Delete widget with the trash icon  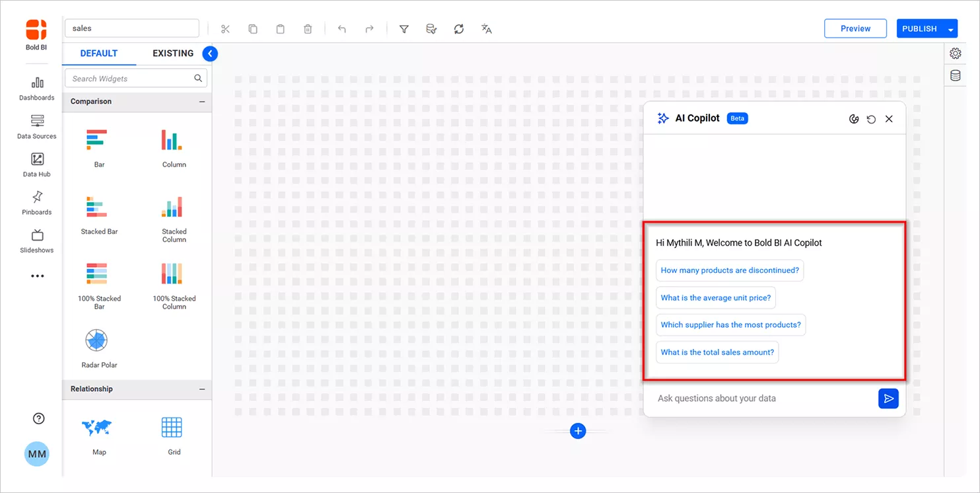tap(308, 28)
